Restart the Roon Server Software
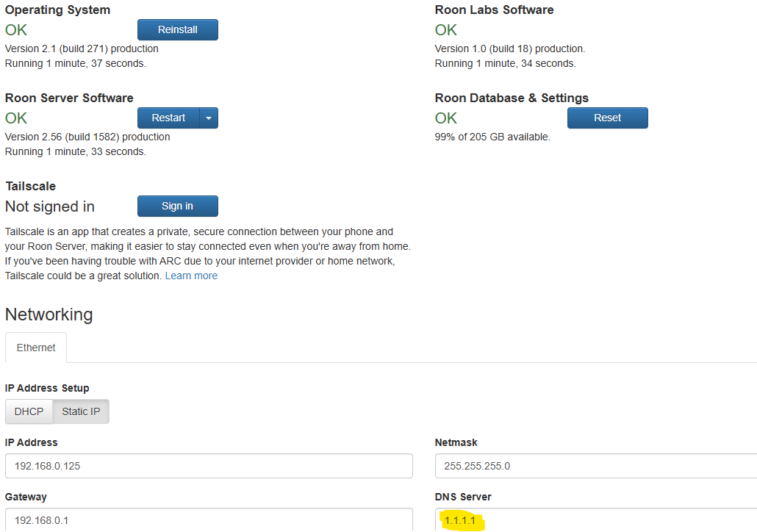Screen dimensions: 757x532 (x=168, y=118)
